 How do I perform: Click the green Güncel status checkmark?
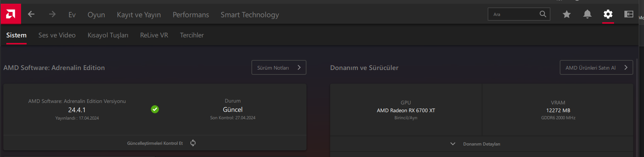(155, 109)
